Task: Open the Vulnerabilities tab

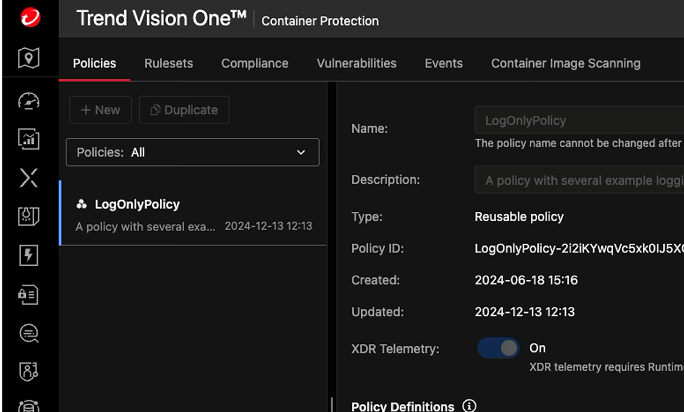Action: pyautogui.click(x=356, y=63)
